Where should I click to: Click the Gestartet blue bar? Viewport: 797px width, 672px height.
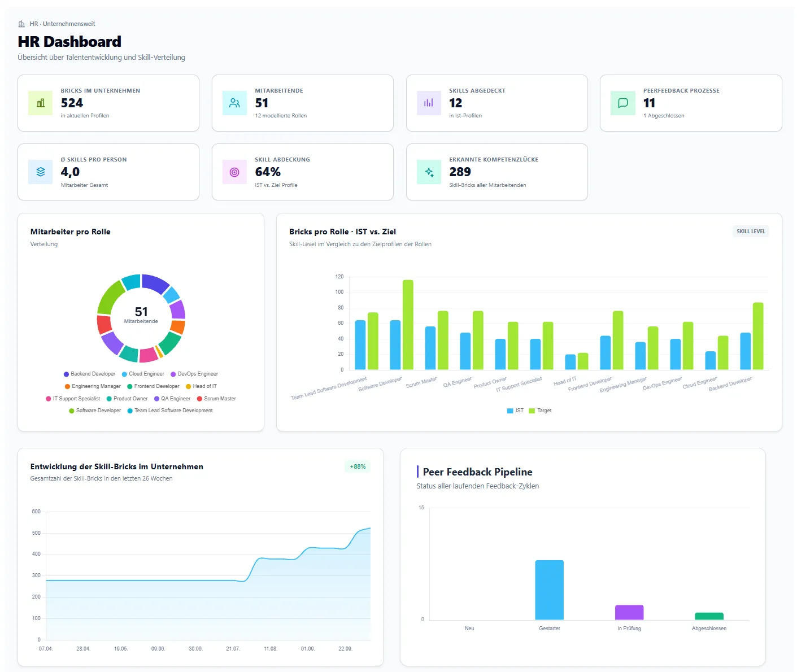[549, 590]
